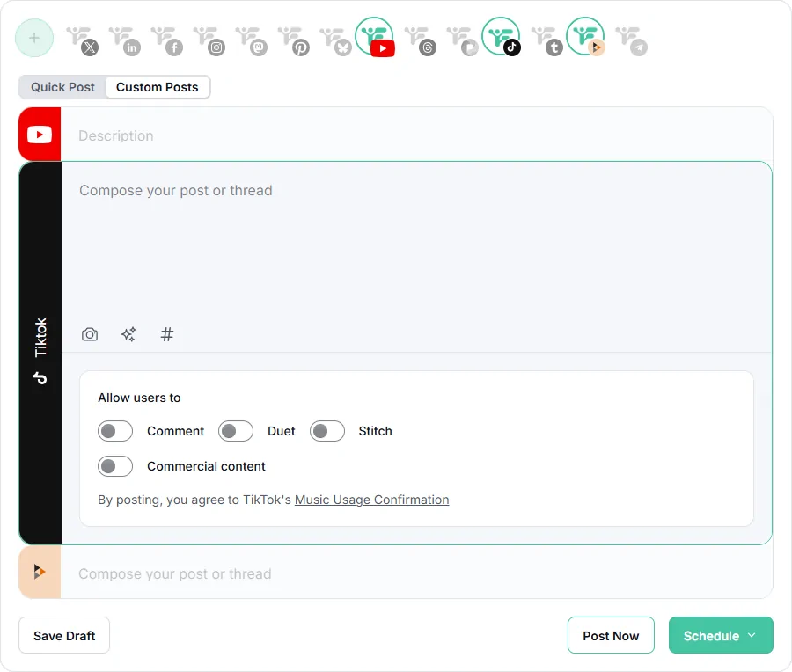Select the Mastodon account avatar
The height and width of the screenshot is (672, 792).
(x=252, y=40)
